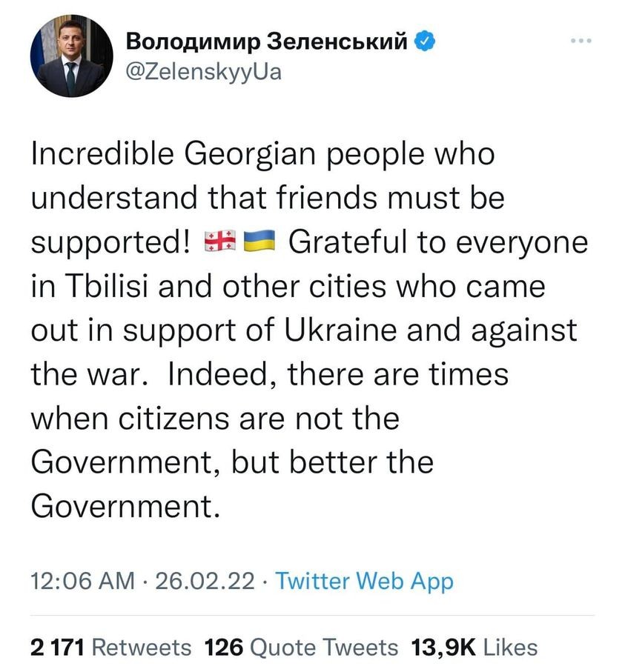Click the display name Володимир Зеленський
The height and width of the screenshot is (672, 625).
[267, 42]
